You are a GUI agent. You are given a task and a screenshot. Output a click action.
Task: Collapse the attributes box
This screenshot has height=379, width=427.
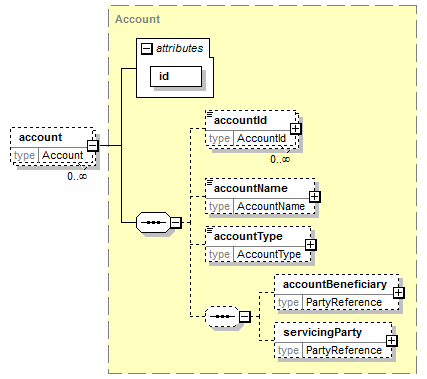click(x=147, y=49)
